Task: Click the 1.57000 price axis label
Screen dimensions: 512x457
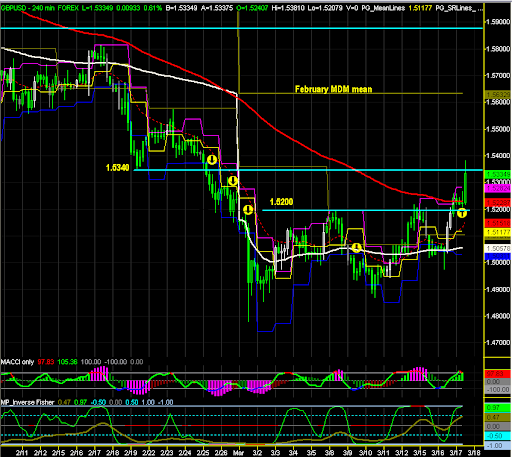Action: tap(498, 75)
